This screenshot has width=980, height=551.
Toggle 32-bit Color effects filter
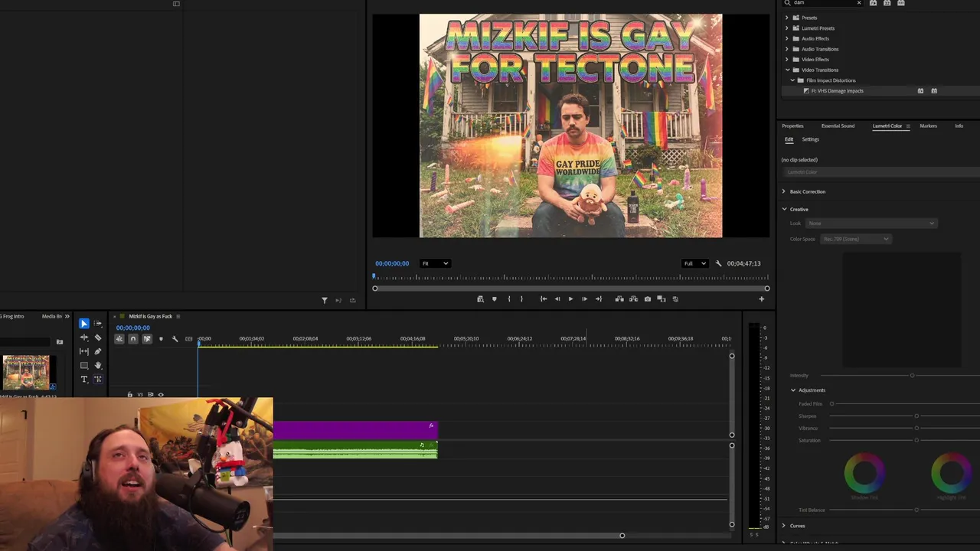pos(887,3)
